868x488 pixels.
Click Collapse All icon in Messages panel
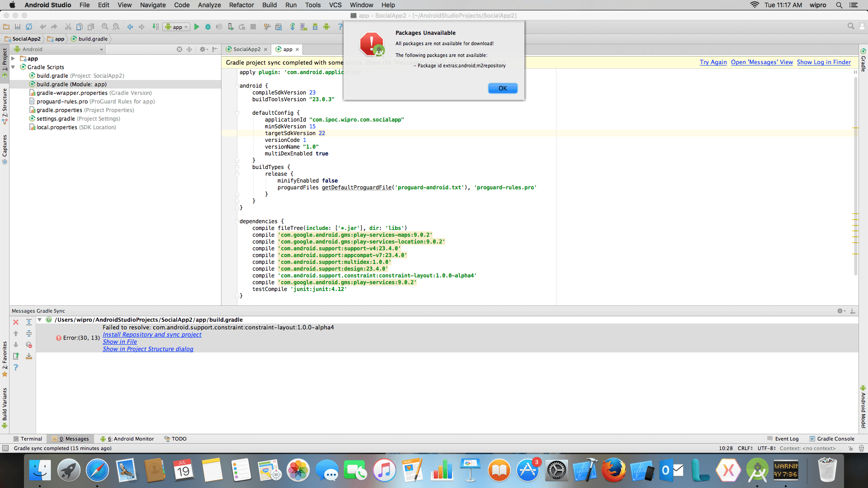[x=29, y=333]
